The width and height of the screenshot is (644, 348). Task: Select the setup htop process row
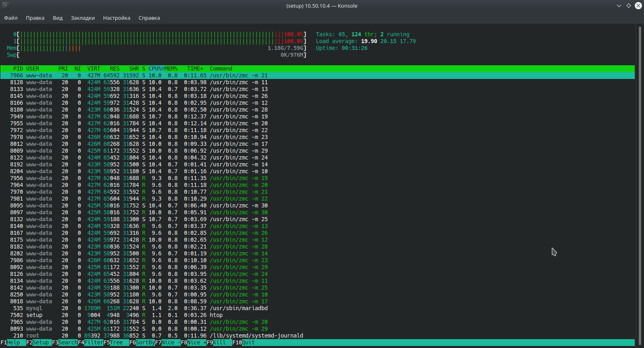pyautogui.click(x=318, y=315)
